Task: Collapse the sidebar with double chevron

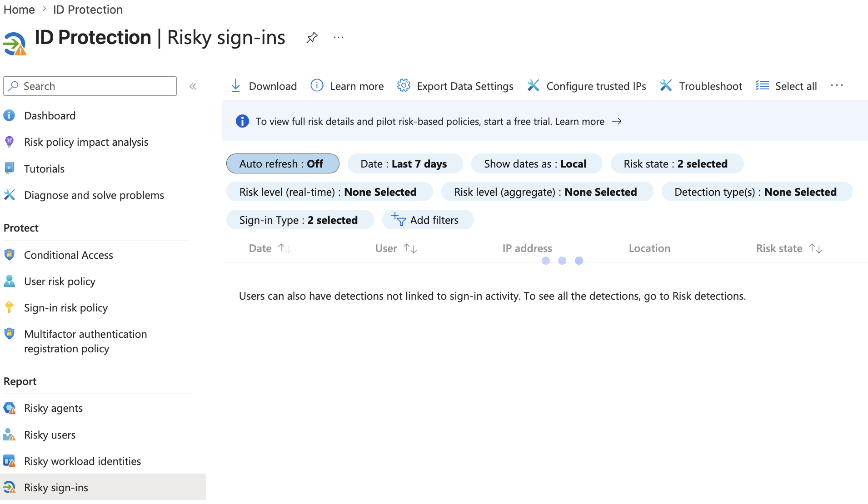Action: coord(193,86)
